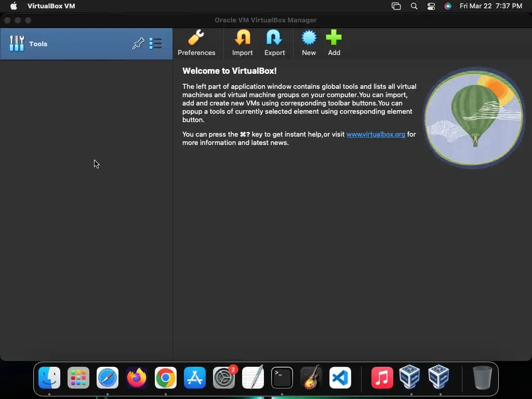Image resolution: width=532 pixels, height=399 pixels.
Task: Open VirtualBox Preferences from toolbar
Action: 196,43
